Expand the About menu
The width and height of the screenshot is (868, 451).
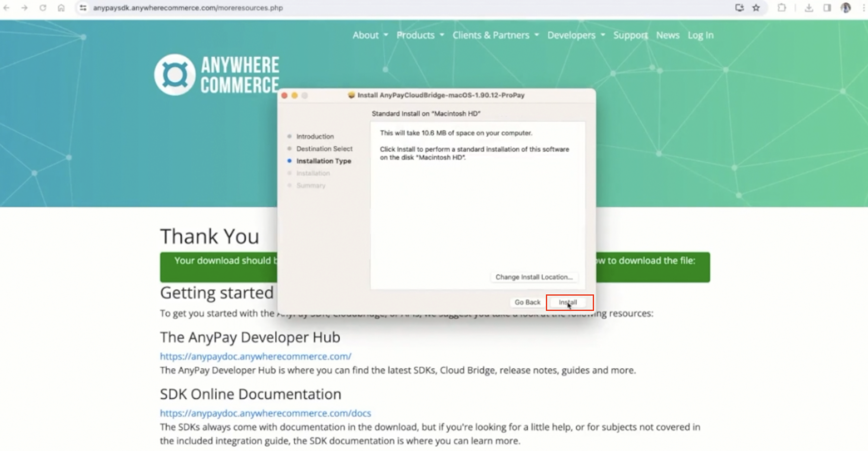coord(370,35)
